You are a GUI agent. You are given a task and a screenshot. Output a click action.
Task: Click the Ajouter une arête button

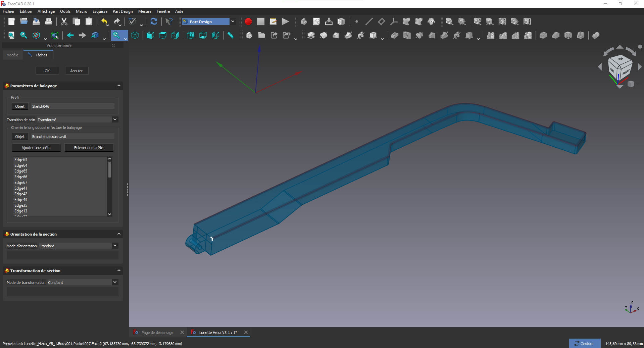[36, 148]
